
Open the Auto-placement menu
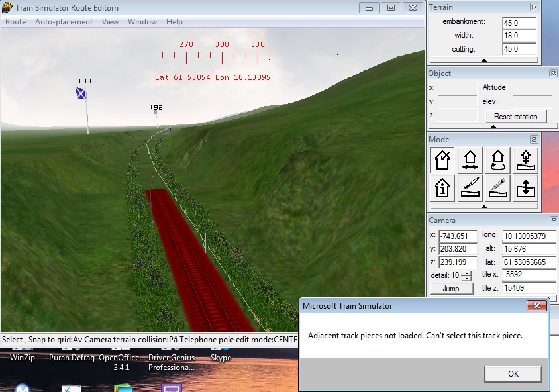pyautogui.click(x=64, y=22)
